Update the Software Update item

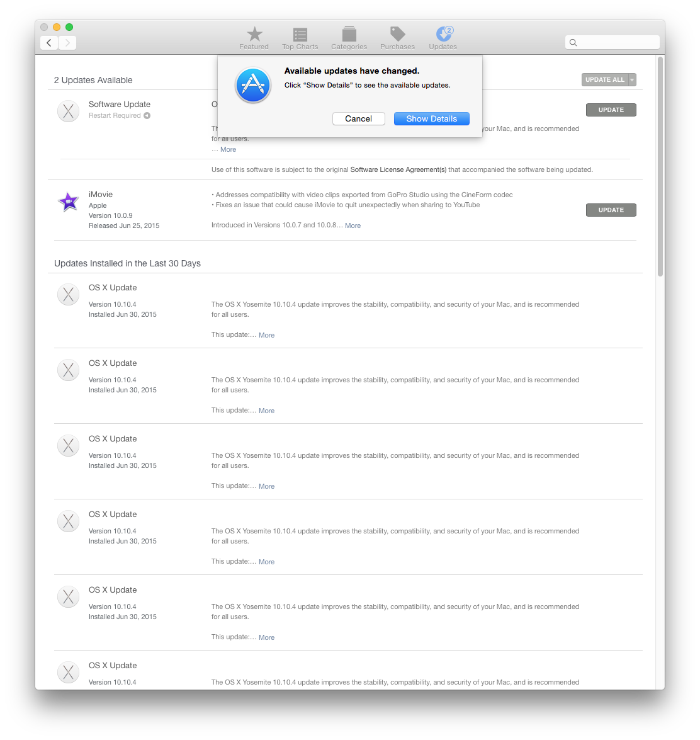611,110
